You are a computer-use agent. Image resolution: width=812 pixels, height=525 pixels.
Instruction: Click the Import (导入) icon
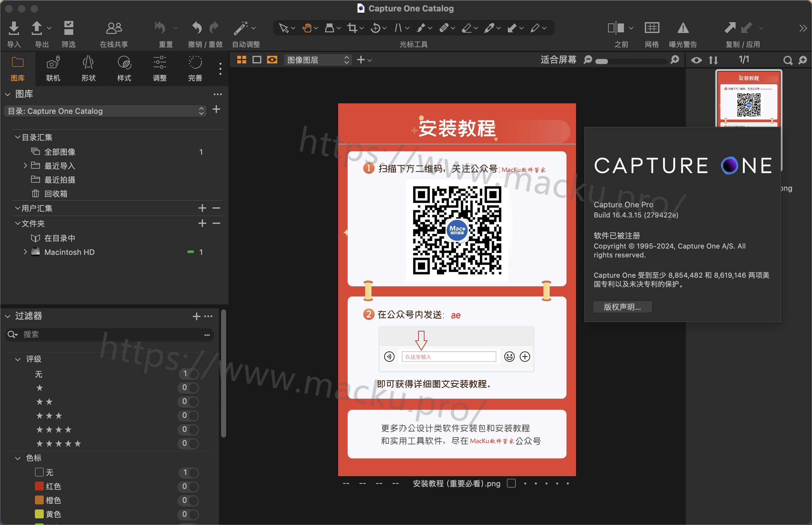tap(14, 28)
